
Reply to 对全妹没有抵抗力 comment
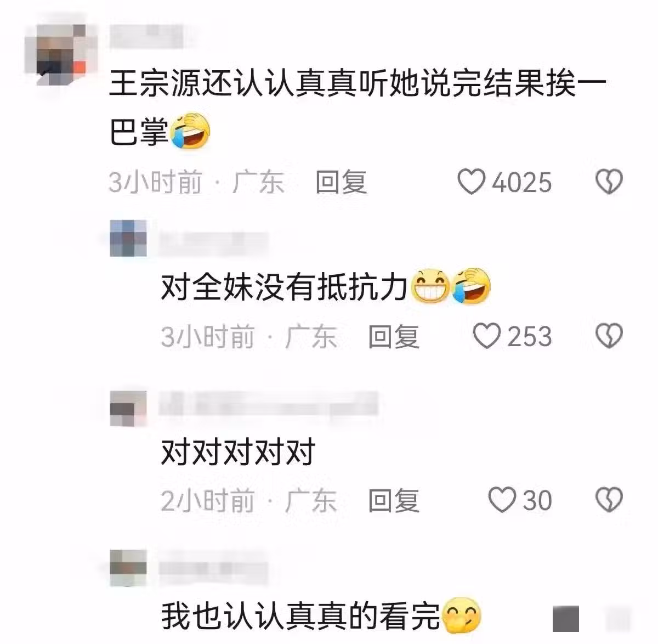[393, 336]
